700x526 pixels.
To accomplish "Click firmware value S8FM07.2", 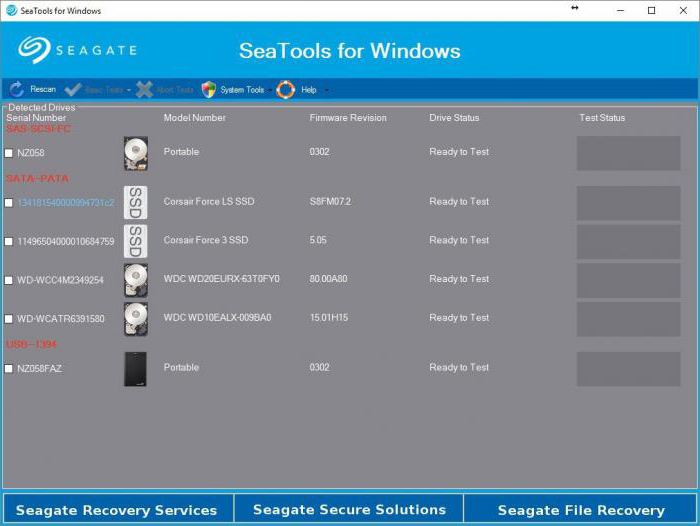I will tap(330, 201).
